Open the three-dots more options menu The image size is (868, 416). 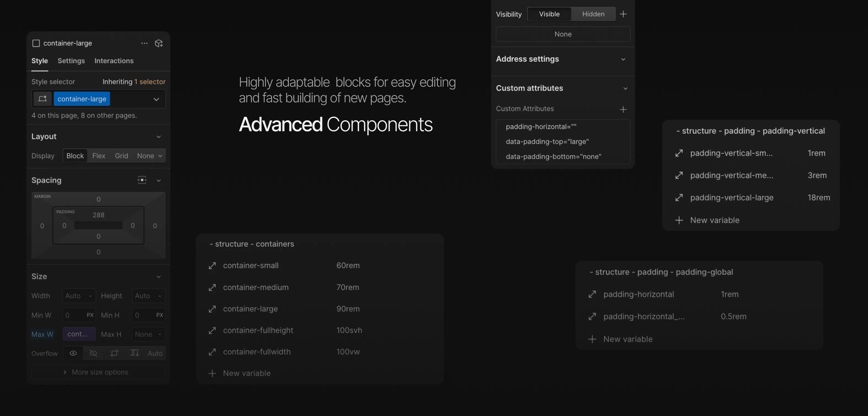pyautogui.click(x=144, y=43)
